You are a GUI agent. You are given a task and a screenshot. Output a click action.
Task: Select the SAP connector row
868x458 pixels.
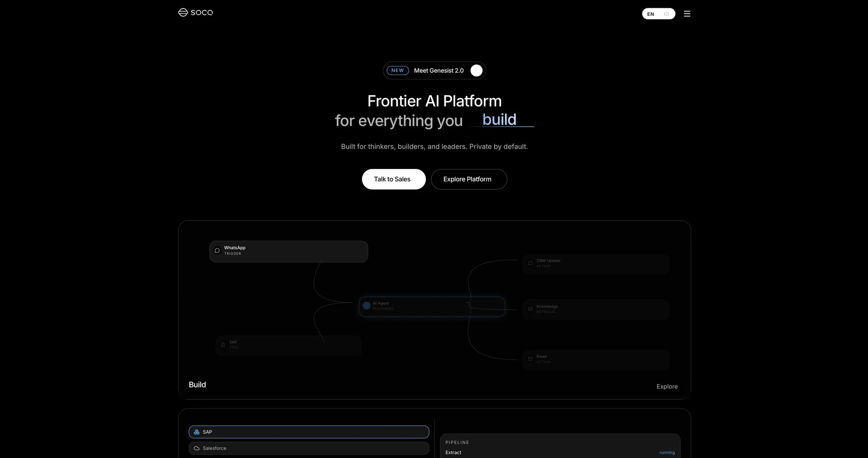[x=309, y=432]
